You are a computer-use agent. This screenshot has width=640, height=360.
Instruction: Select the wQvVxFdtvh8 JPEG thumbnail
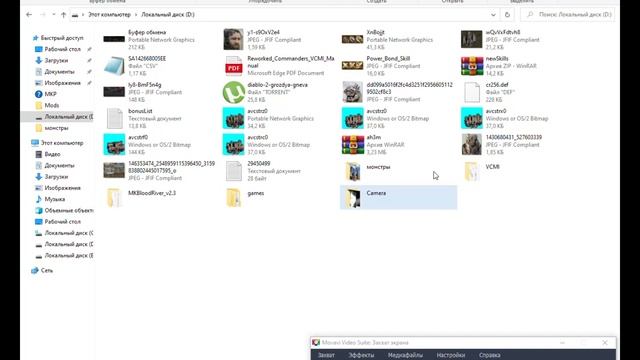pos(472,40)
